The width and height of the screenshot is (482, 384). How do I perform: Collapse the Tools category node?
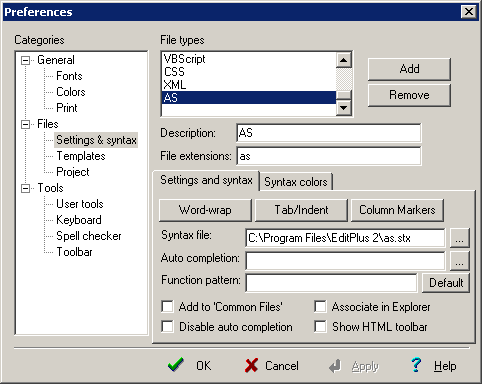point(25,188)
